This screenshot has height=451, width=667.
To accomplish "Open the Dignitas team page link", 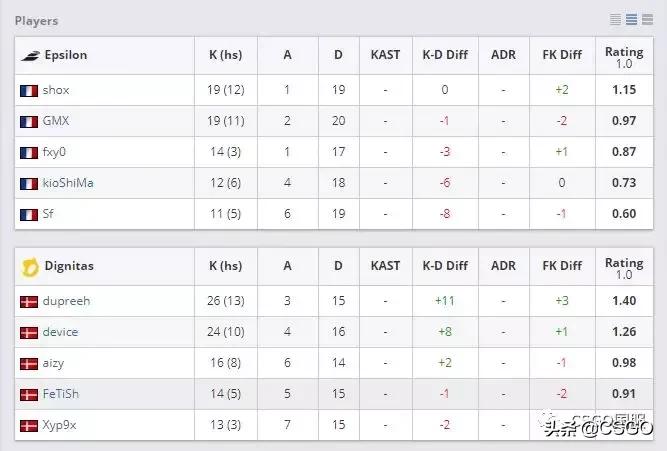I will (x=68, y=266).
